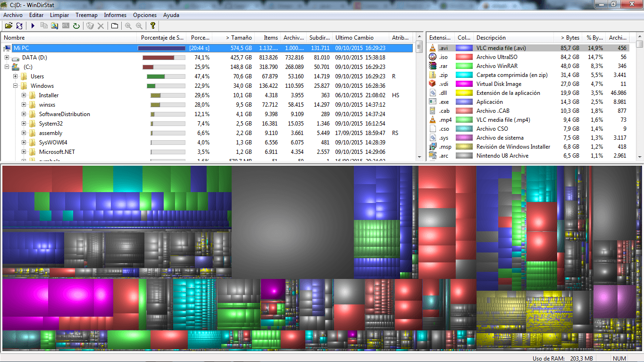Image resolution: width=644 pixels, height=362 pixels.
Task: Click the magenta color swatch for .vdi
Action: pos(464,84)
